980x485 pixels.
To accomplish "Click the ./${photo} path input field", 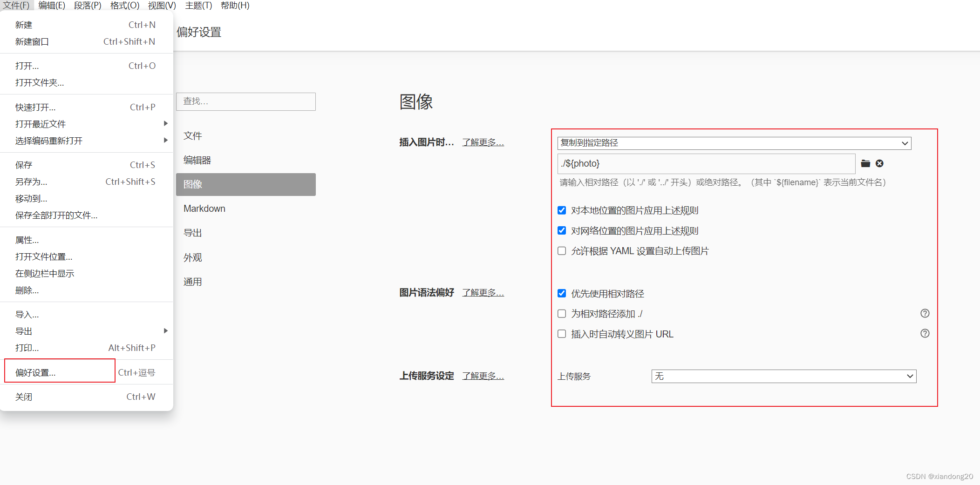I will coord(706,163).
